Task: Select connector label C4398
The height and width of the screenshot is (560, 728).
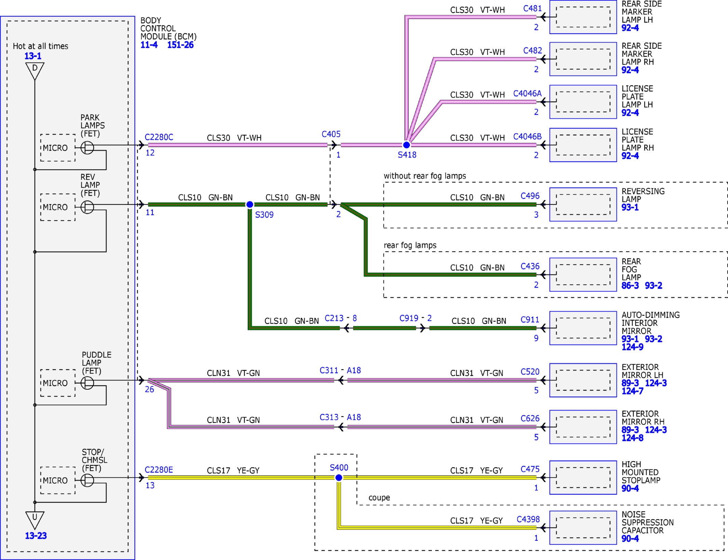Action: point(528,519)
